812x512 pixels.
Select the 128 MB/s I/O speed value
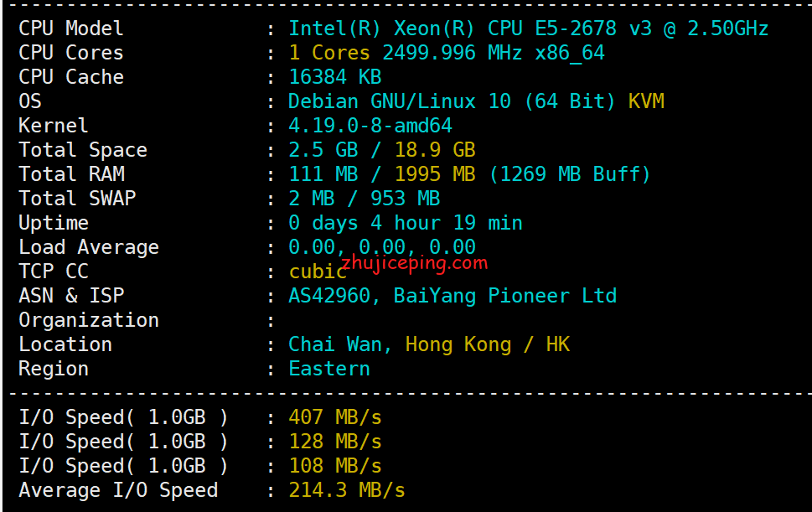click(335, 442)
